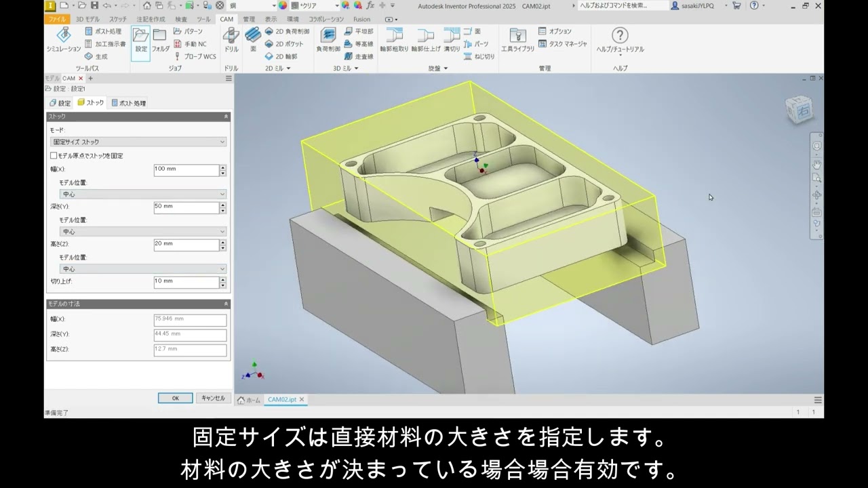
Task: Open the Fusion ribbon tab
Action: pos(361,19)
